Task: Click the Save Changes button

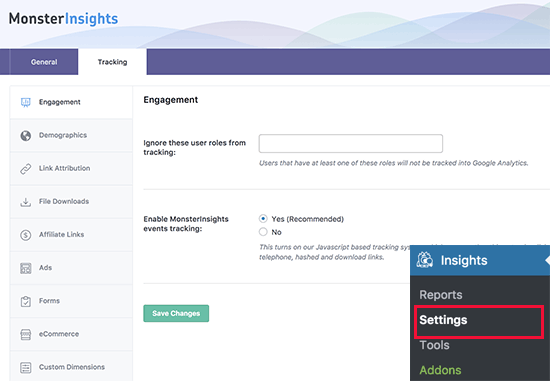Action: tap(176, 313)
